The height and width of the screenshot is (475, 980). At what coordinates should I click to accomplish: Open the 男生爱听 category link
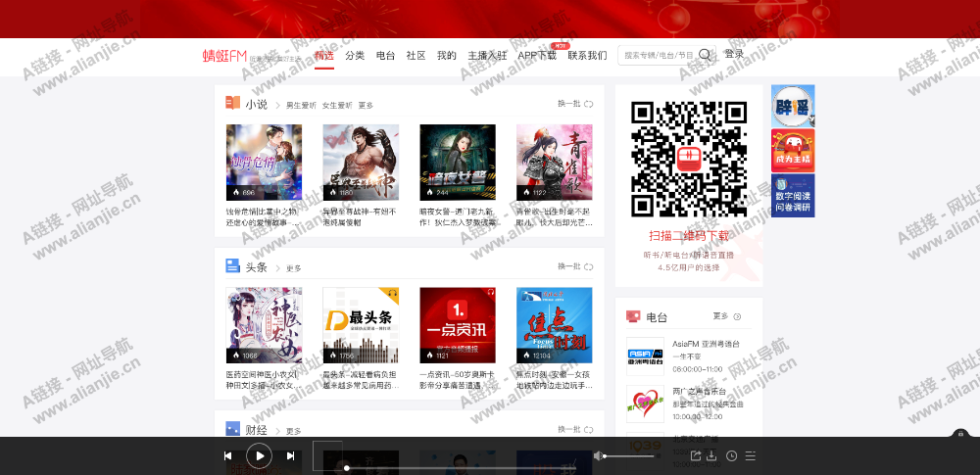click(301, 106)
